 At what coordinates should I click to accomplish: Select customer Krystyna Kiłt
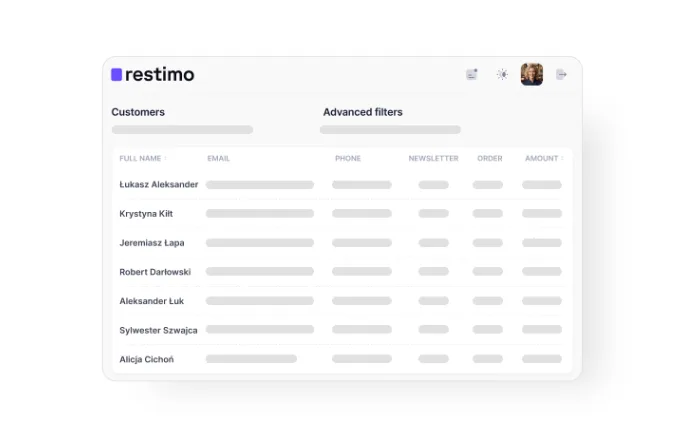point(146,214)
